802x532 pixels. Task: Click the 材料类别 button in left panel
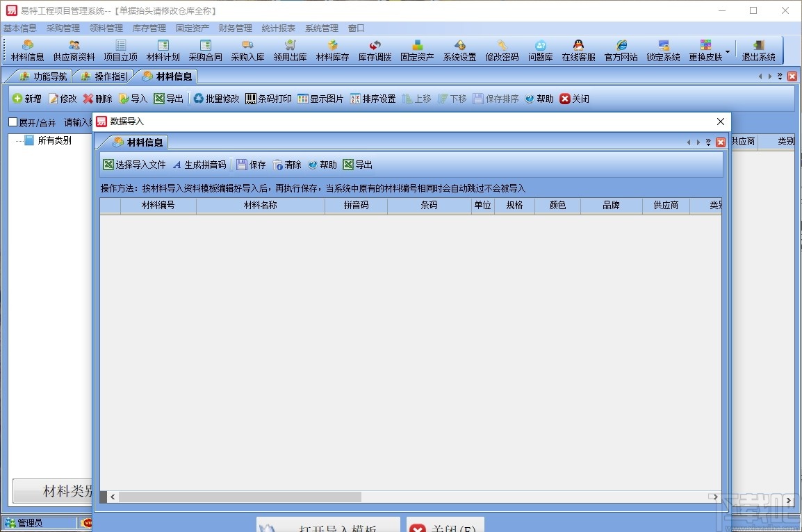pos(53,491)
